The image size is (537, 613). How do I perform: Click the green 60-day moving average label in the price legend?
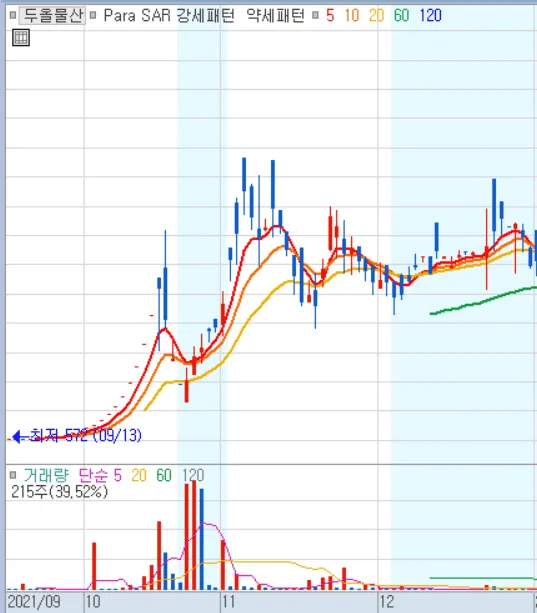coord(401,16)
